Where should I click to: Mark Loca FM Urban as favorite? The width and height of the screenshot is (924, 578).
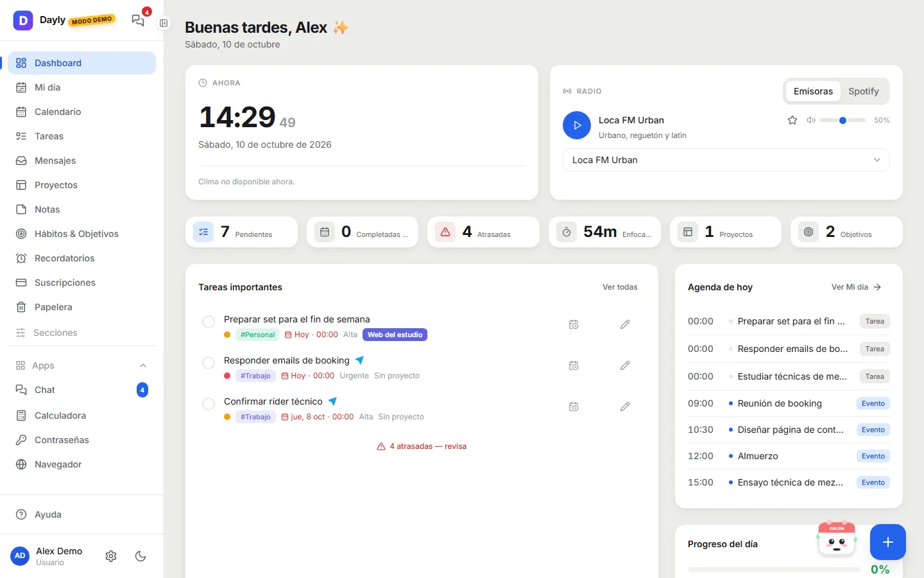[x=792, y=120]
